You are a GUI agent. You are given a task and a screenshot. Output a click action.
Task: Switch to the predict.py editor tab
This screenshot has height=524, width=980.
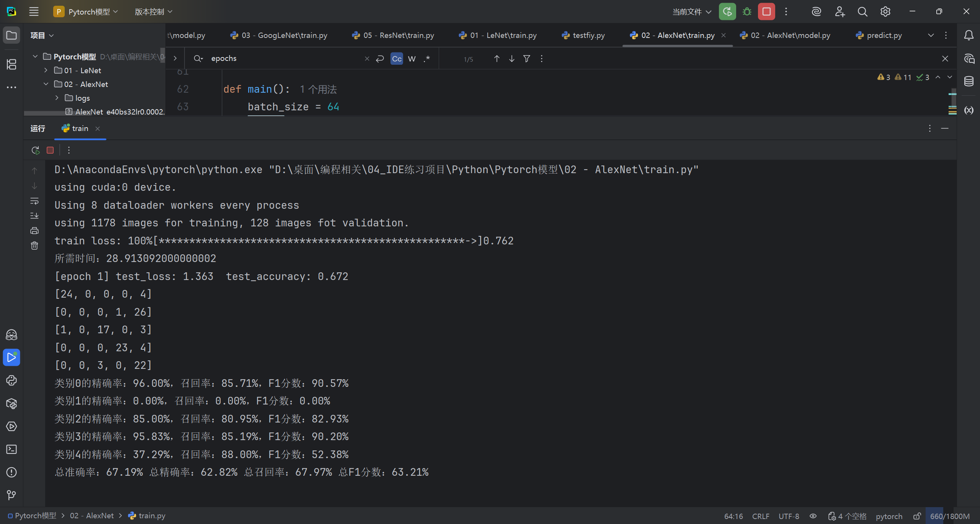(x=884, y=35)
